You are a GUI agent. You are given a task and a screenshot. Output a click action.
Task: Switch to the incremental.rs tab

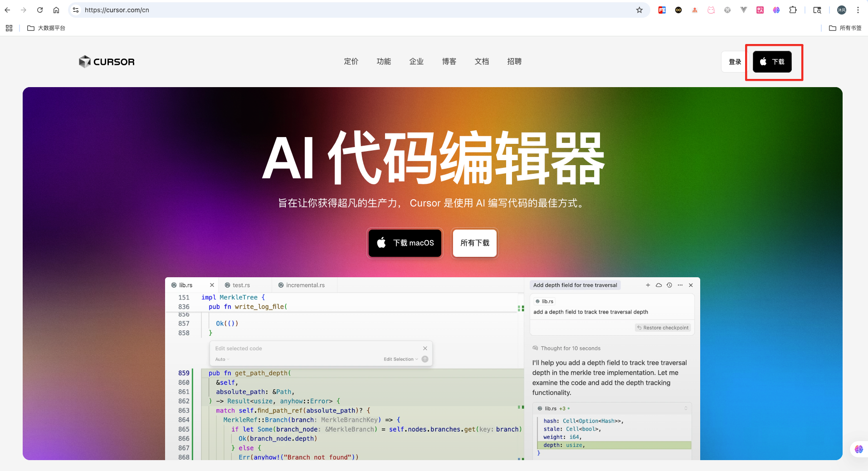(305, 285)
